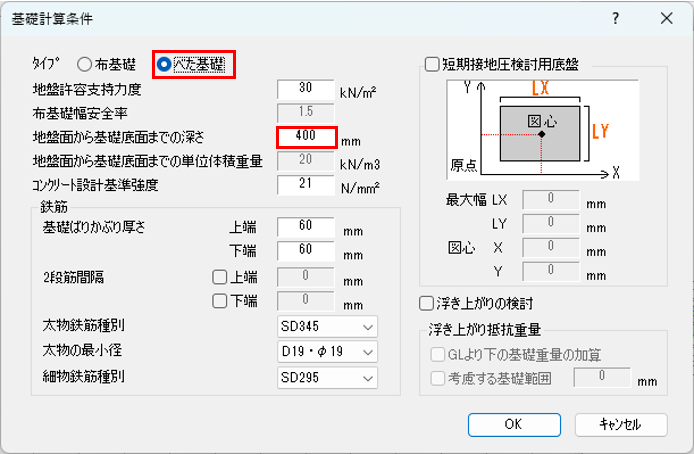
Task: Toggle the GLより下の基礎重量の加算 checkbox
Action: pyautogui.click(x=438, y=355)
